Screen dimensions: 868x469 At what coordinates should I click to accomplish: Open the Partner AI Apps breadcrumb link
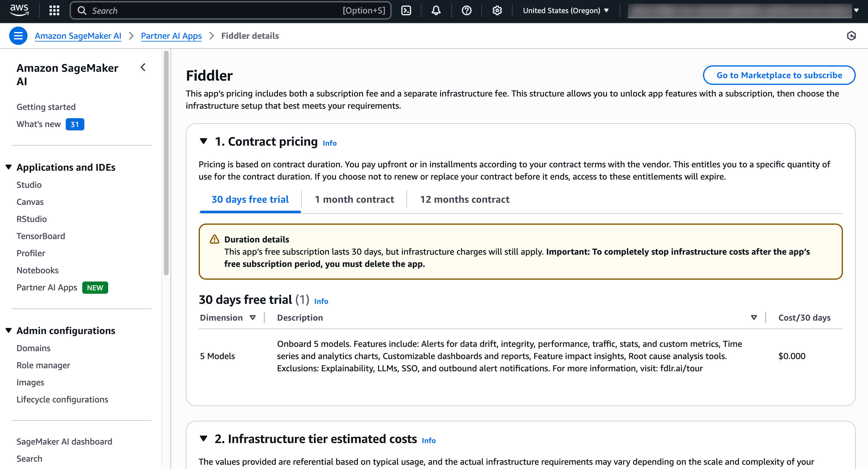tap(171, 36)
